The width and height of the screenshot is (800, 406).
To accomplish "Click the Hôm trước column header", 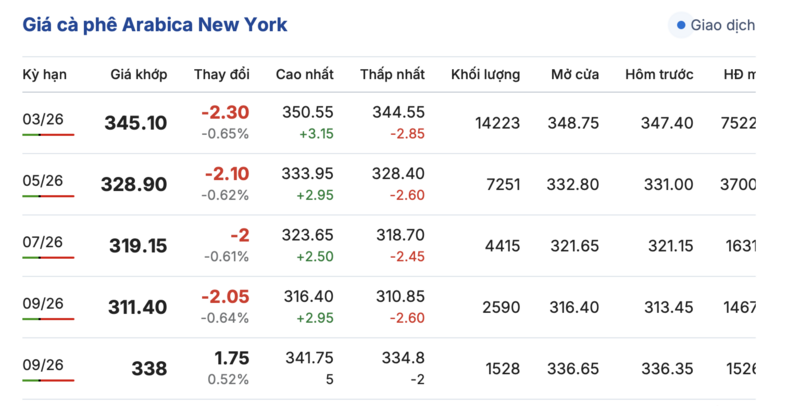I will pos(659,75).
